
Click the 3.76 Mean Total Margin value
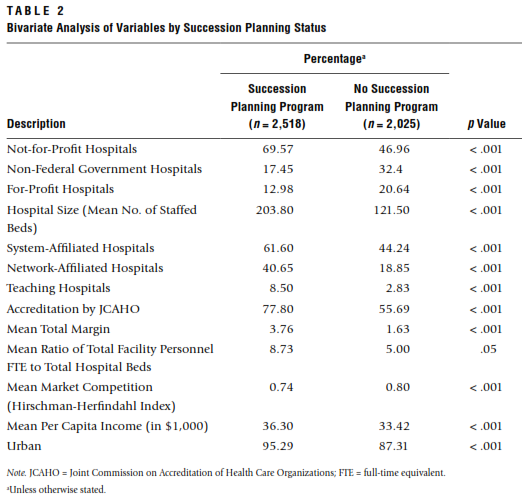click(x=281, y=329)
